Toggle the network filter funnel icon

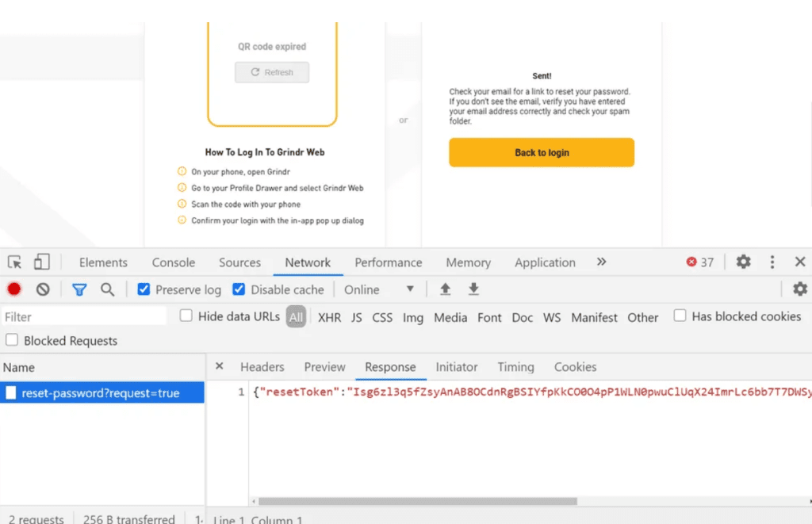(x=79, y=289)
